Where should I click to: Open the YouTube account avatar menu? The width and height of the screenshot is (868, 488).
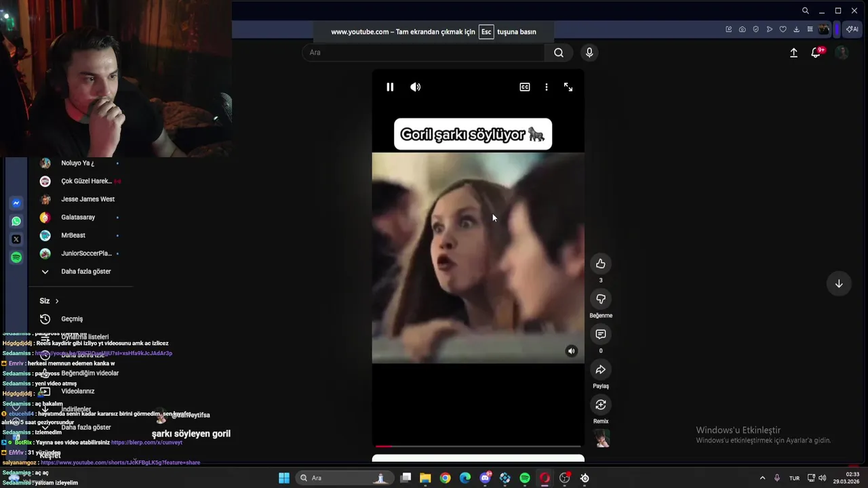(842, 52)
